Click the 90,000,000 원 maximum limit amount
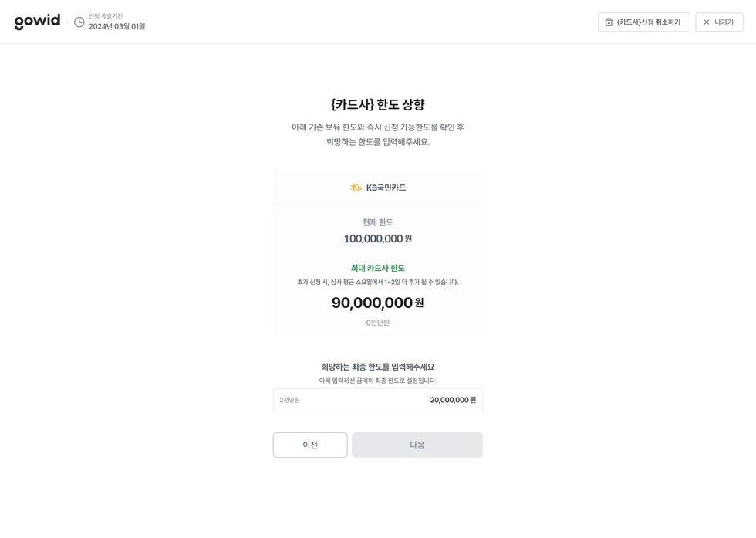The width and height of the screenshot is (756, 538). tap(377, 303)
